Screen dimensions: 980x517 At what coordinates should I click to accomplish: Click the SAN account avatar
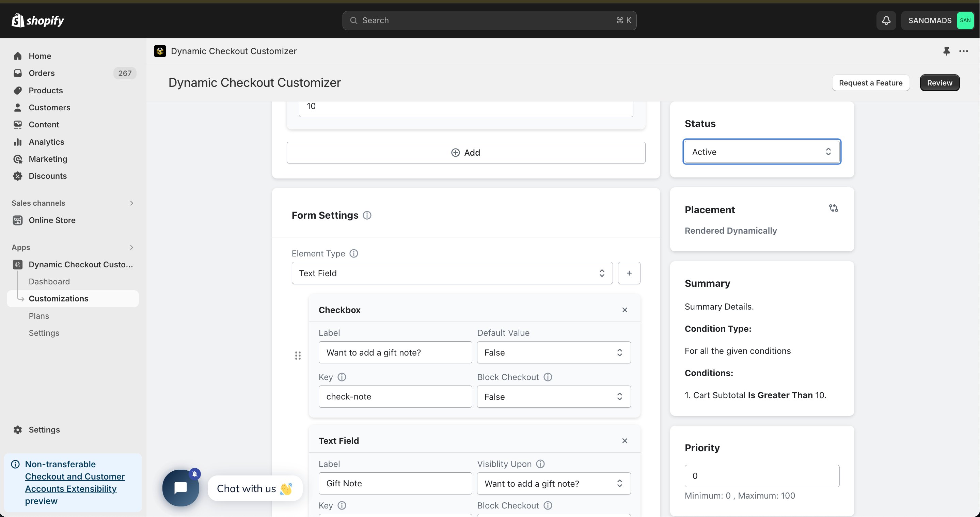point(965,20)
